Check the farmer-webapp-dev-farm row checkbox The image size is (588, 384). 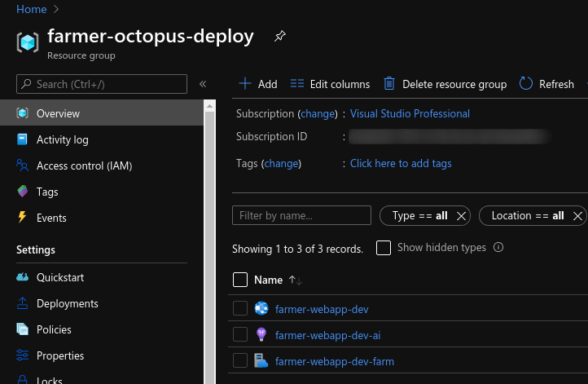tap(240, 360)
